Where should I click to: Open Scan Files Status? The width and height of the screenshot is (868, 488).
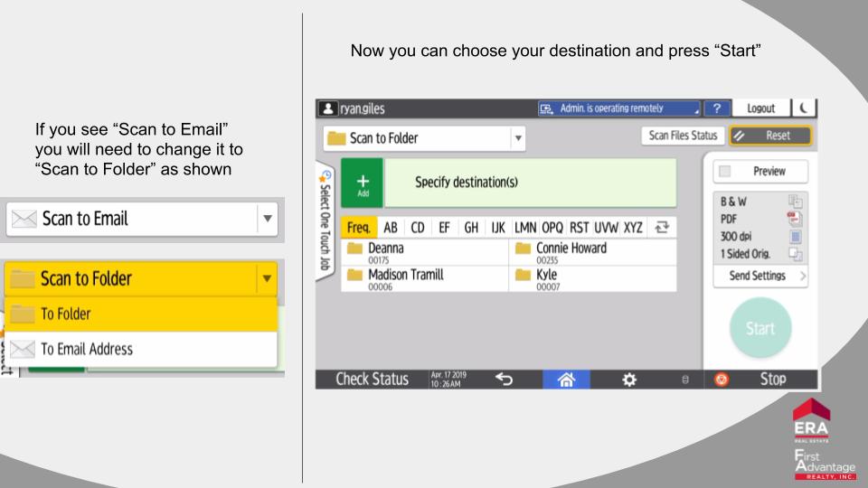click(x=683, y=136)
